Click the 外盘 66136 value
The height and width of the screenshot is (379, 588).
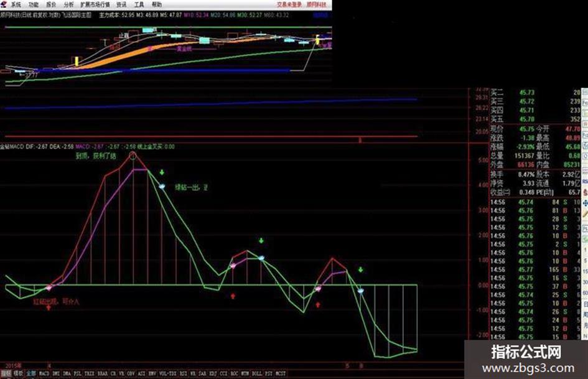point(526,165)
